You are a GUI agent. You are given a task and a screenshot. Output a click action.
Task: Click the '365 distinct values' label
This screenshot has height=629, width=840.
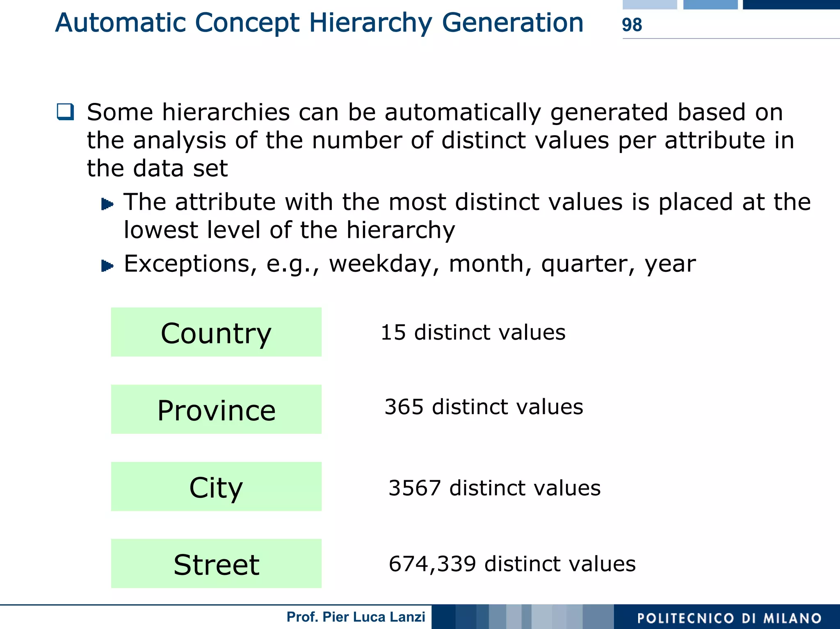coord(484,407)
